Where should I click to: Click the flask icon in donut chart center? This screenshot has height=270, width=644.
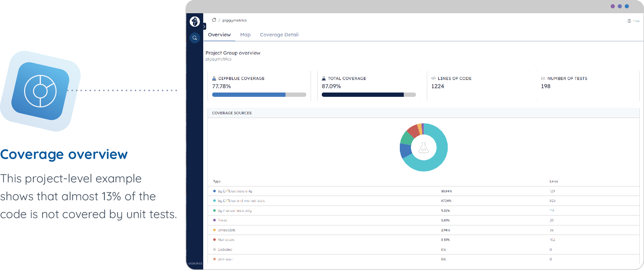coord(424,147)
